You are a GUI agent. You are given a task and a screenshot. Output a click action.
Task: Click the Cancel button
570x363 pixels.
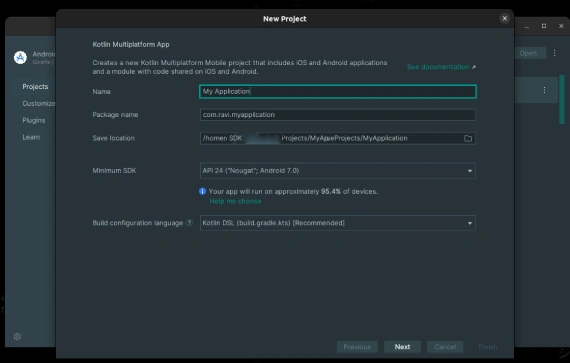pos(445,347)
